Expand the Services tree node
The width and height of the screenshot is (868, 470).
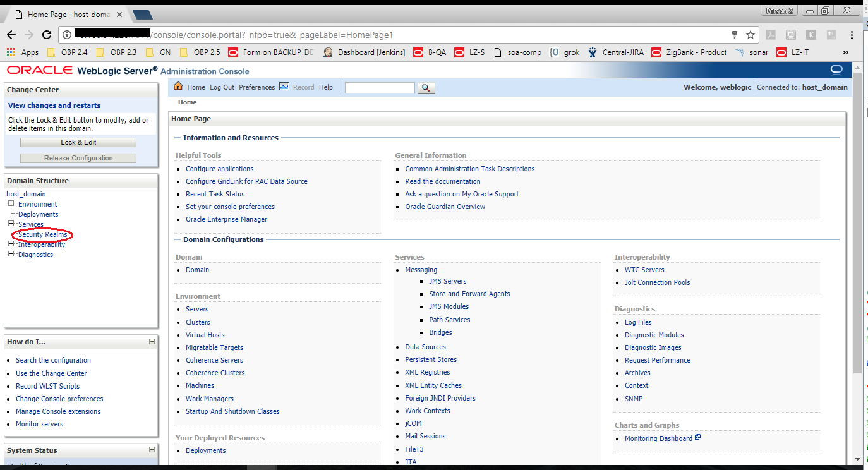pos(11,224)
